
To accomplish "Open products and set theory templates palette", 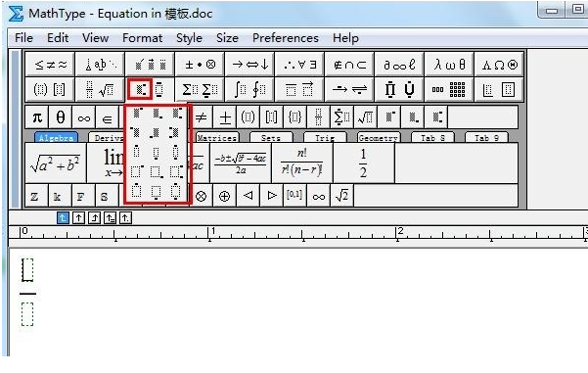I will 399,89.
